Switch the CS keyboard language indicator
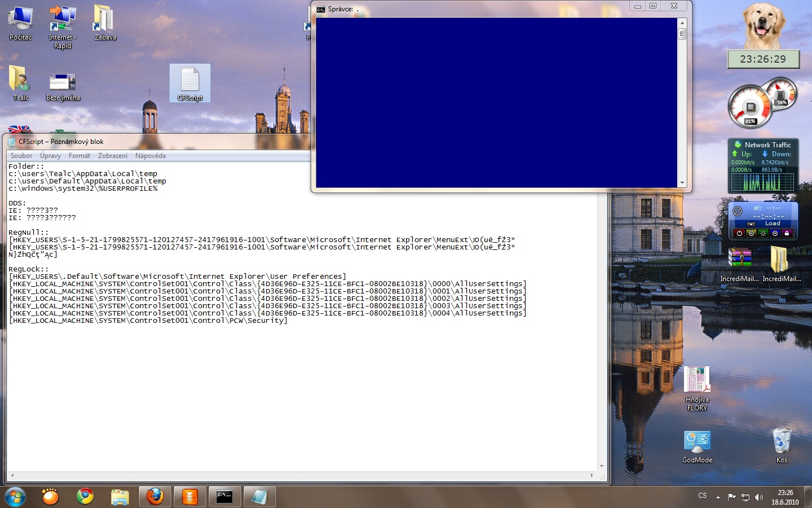 pyautogui.click(x=702, y=496)
